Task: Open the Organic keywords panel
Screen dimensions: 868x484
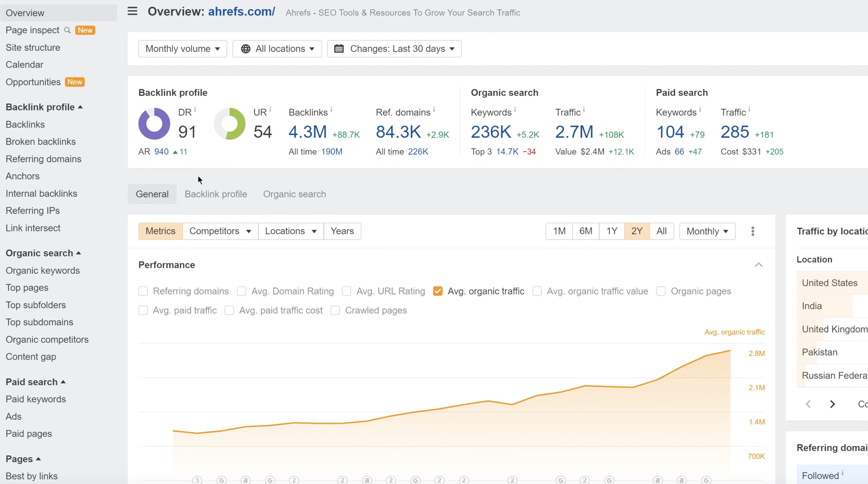Action: pyautogui.click(x=43, y=270)
